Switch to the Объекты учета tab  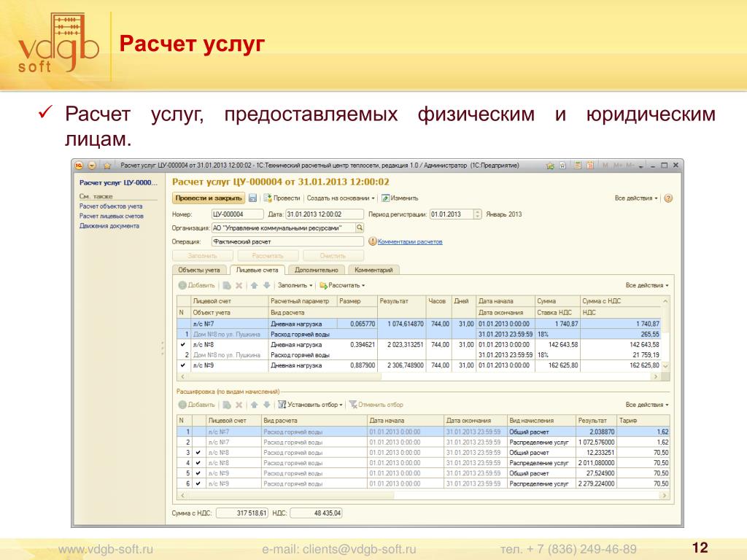199,270
